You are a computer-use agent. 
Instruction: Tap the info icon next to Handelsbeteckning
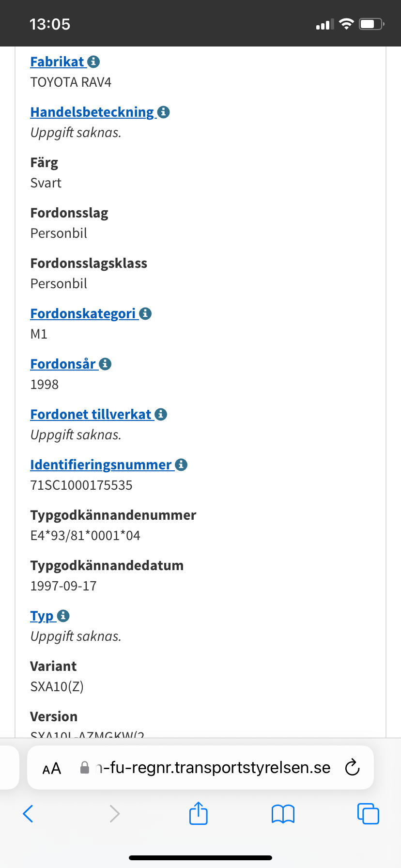pos(164,112)
